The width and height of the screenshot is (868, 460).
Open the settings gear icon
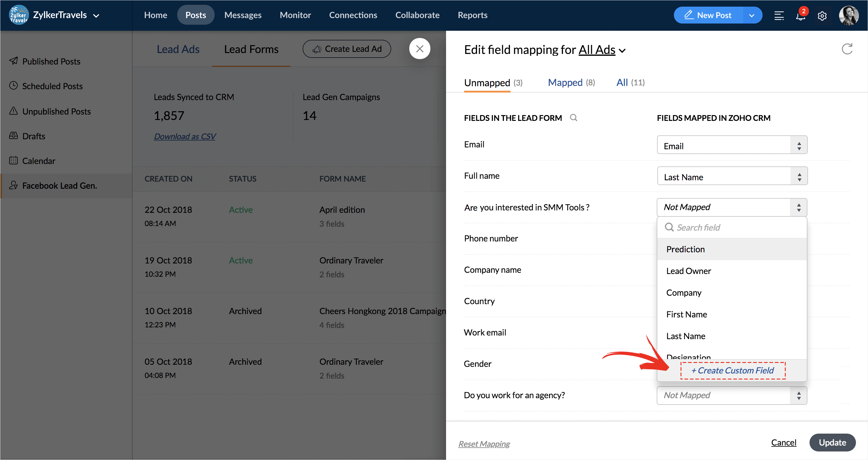822,16
